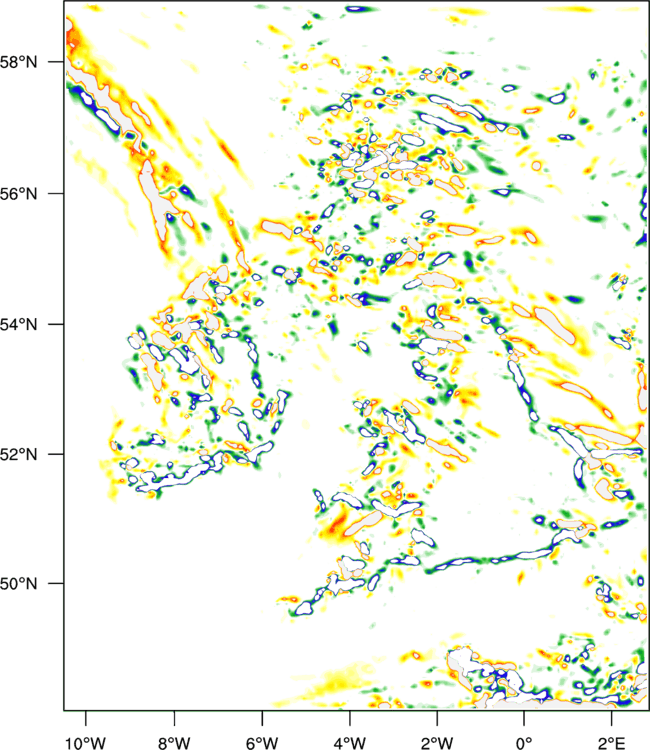Viewport: 650px width, 750px height.
Task: Click the 10°W longitude label
Action: click(86, 742)
